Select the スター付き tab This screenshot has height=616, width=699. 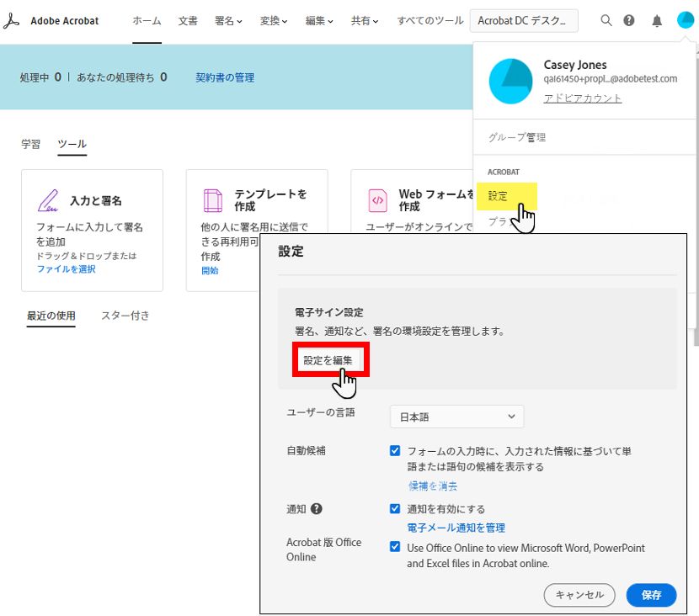(x=125, y=316)
